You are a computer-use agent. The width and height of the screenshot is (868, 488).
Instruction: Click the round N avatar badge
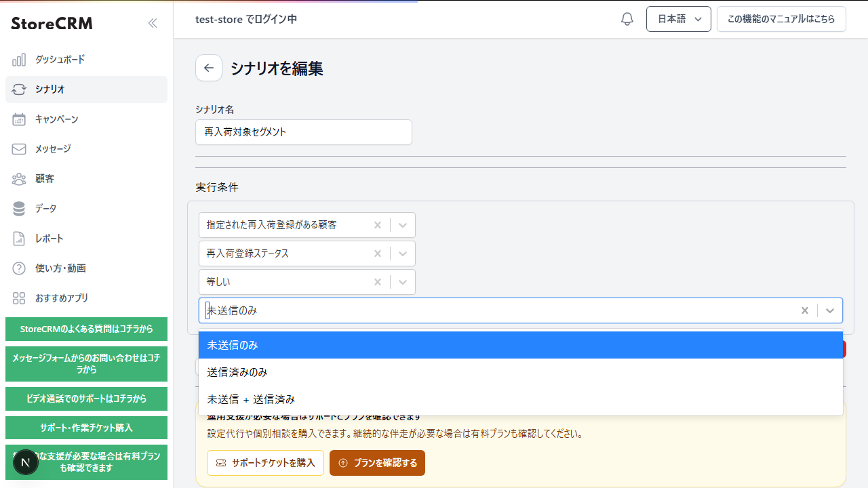[x=26, y=462]
